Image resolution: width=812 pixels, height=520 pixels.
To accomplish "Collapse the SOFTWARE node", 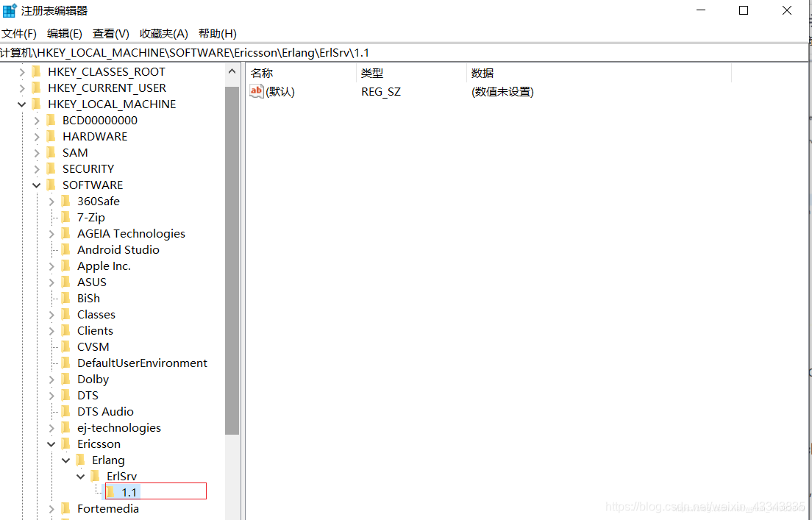I will pyautogui.click(x=36, y=185).
